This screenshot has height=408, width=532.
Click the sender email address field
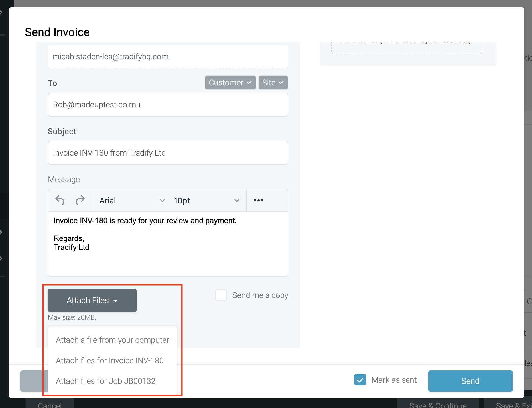click(x=168, y=57)
